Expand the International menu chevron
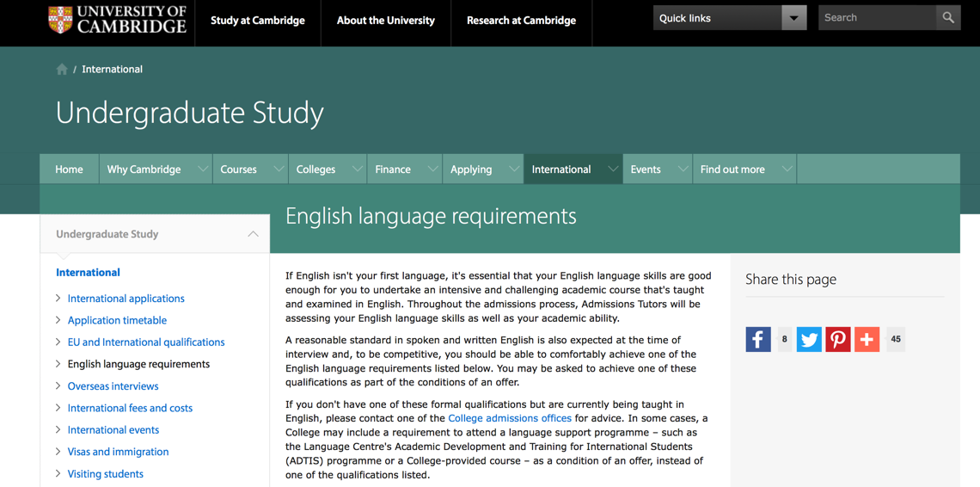This screenshot has height=487, width=980. click(x=613, y=169)
